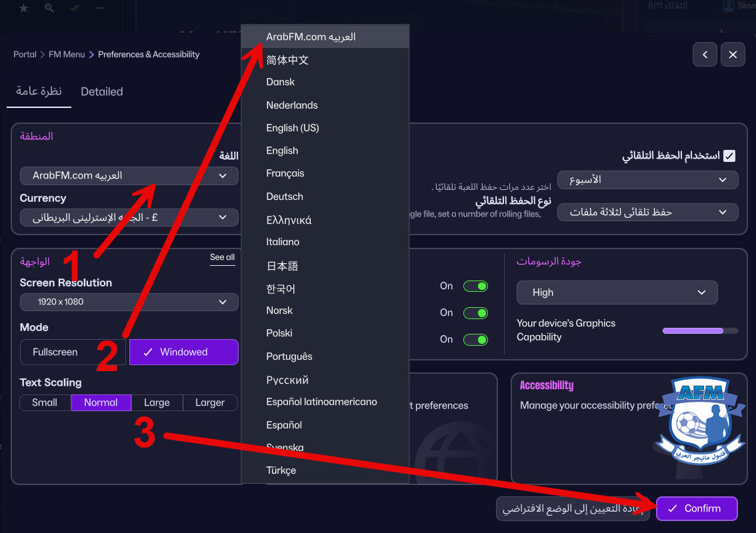Disable the third green On toggle
This screenshot has width=756, height=533.
tap(475, 339)
